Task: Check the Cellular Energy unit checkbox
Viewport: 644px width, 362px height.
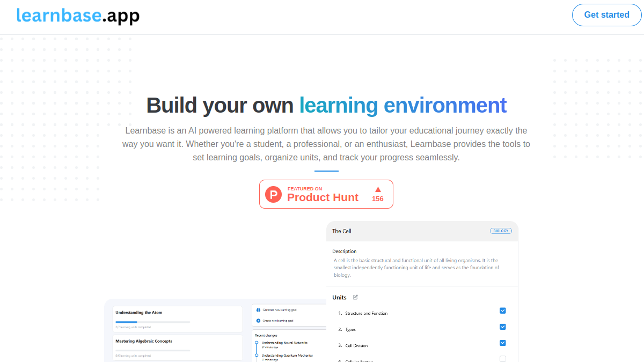Action: (503, 359)
